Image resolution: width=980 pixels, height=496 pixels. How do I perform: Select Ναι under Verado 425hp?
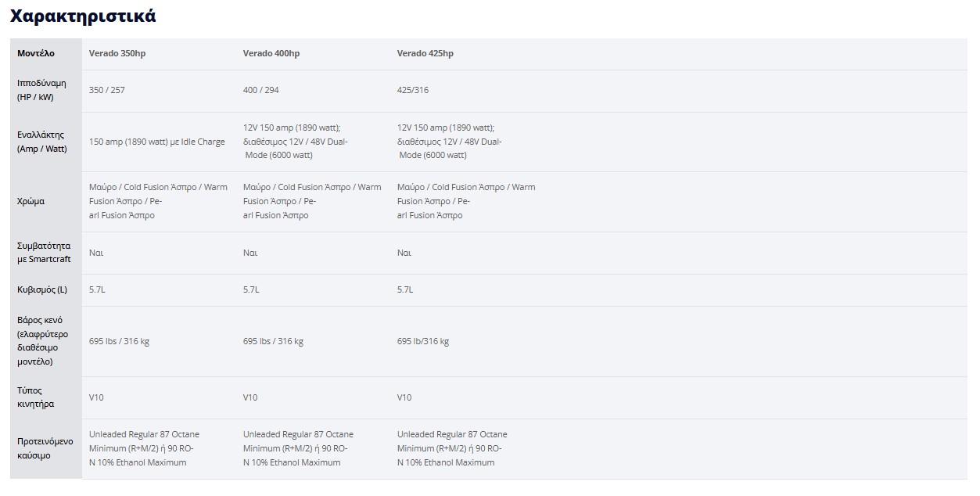404,253
